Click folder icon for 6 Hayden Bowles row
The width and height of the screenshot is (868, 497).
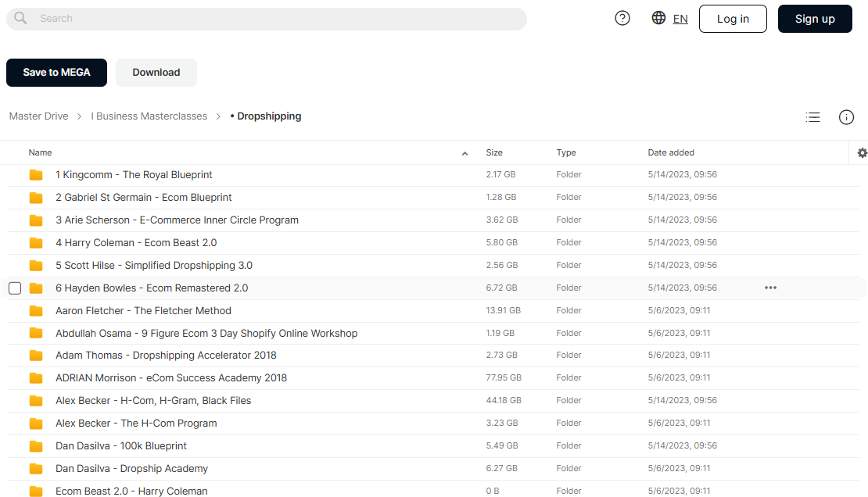click(x=36, y=288)
